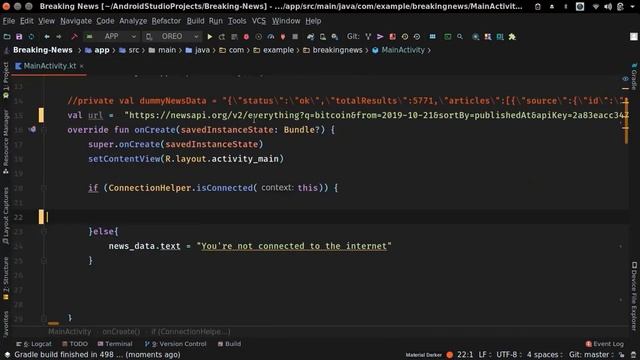Open the UTF-8 encoding selector
The width and height of the screenshot is (640, 360).
click(x=508, y=354)
